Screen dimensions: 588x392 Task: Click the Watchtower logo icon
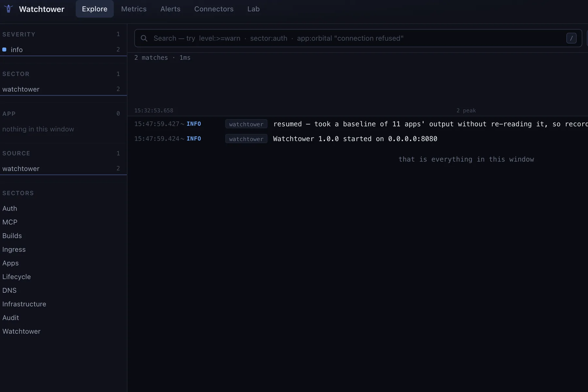pos(8,9)
